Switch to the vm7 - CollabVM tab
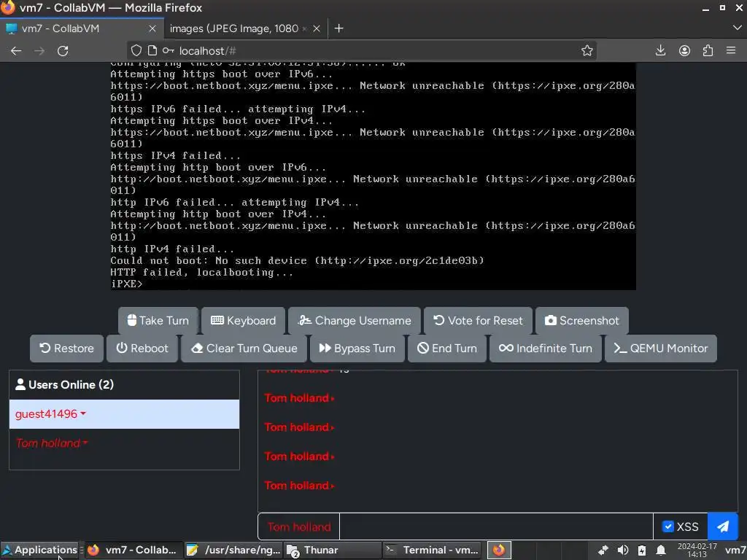The width and height of the screenshot is (747, 560). click(82, 28)
